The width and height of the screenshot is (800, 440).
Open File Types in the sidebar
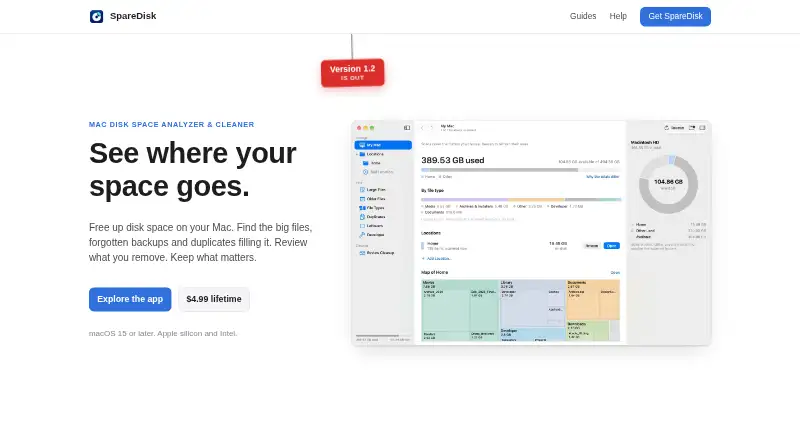pyautogui.click(x=372, y=208)
